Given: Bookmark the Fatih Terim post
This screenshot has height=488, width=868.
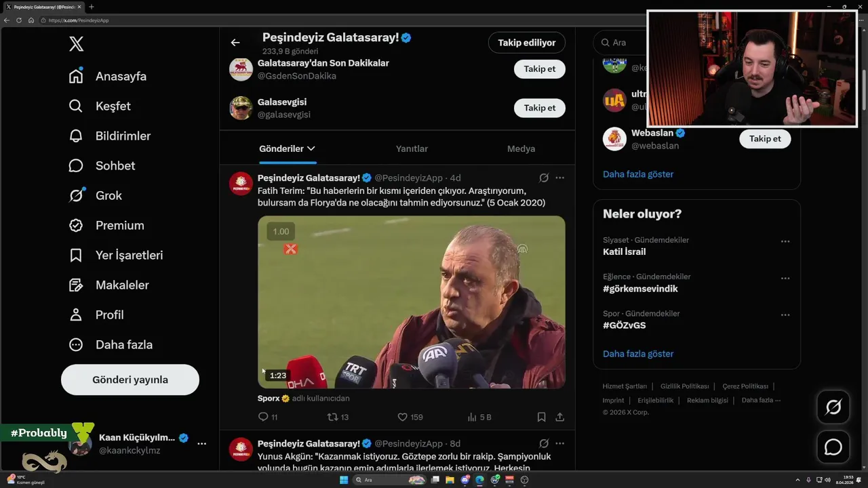Looking at the screenshot, I should click(x=541, y=417).
